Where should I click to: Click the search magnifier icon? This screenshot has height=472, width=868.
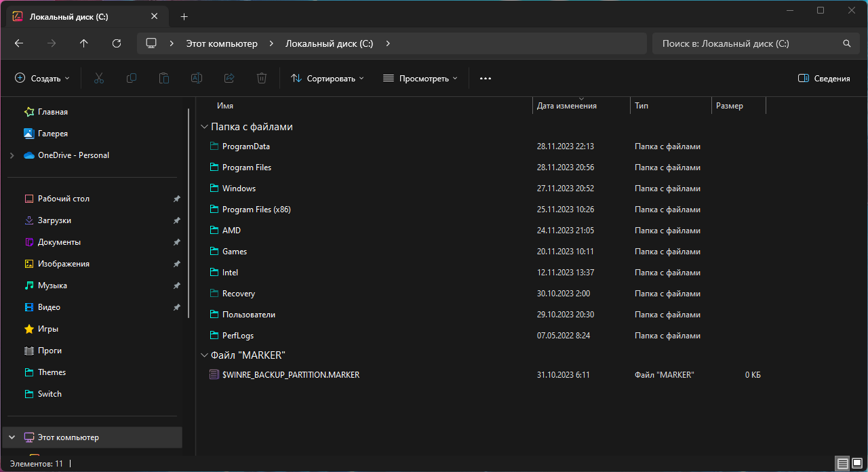point(846,43)
